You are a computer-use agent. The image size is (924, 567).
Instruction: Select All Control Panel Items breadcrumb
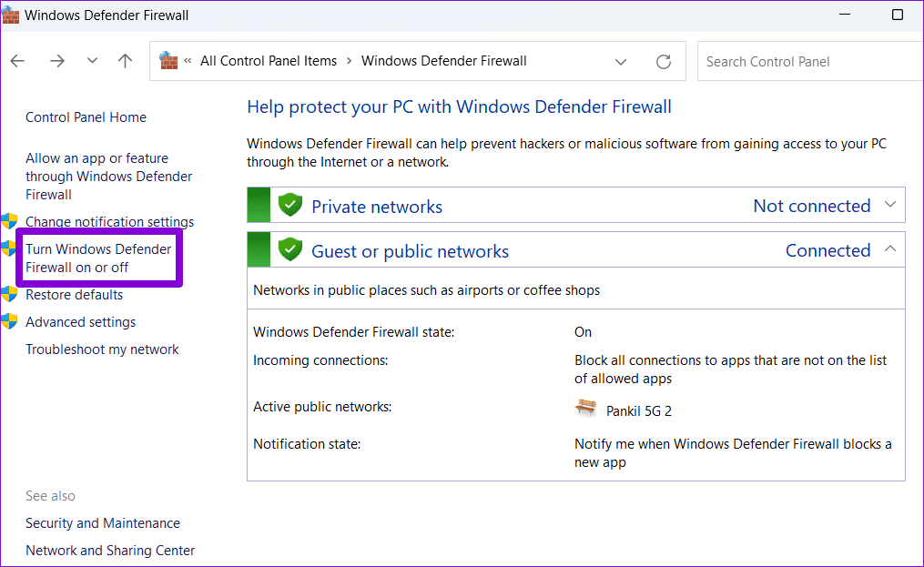[x=269, y=61]
